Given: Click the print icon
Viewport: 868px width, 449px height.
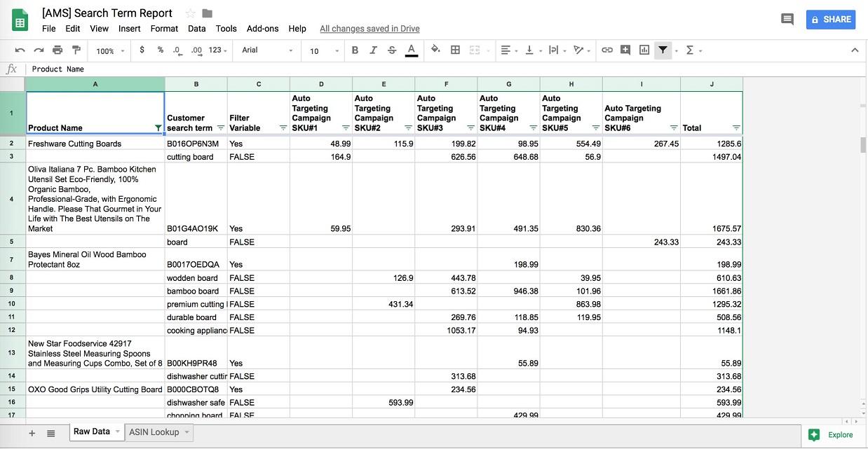Looking at the screenshot, I should pos(56,50).
